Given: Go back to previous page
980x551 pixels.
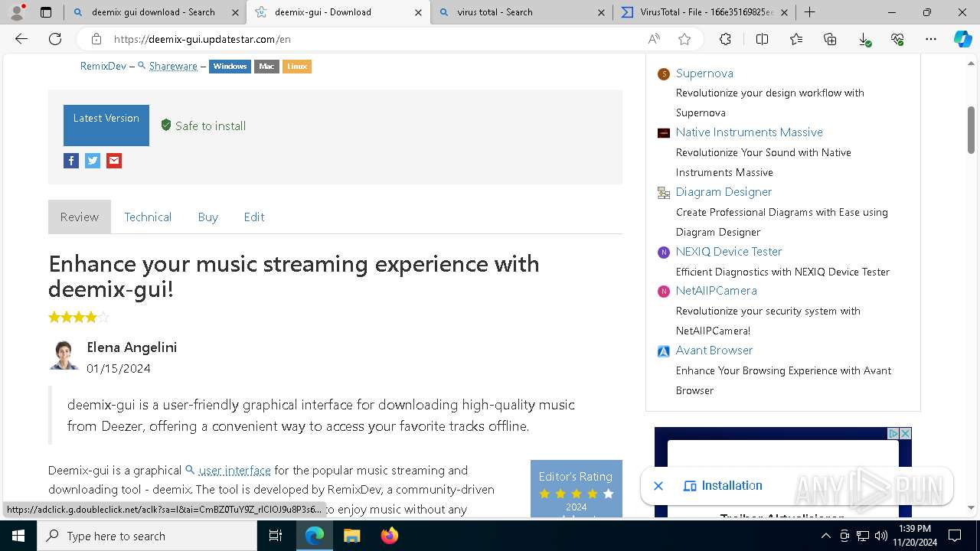Looking at the screenshot, I should pos(21,39).
